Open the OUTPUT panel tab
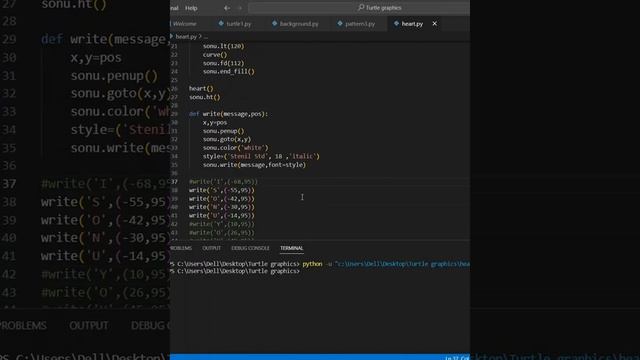This screenshot has height=360, width=640. click(211, 248)
